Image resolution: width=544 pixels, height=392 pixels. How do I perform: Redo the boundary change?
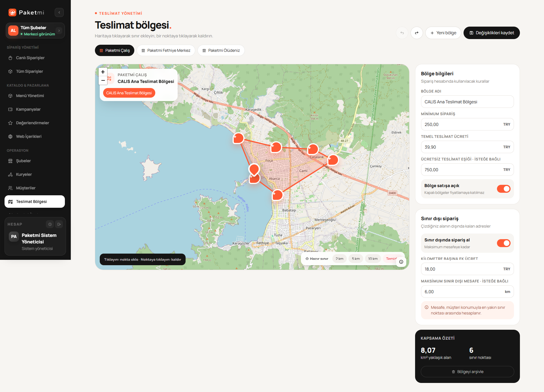[416, 33]
